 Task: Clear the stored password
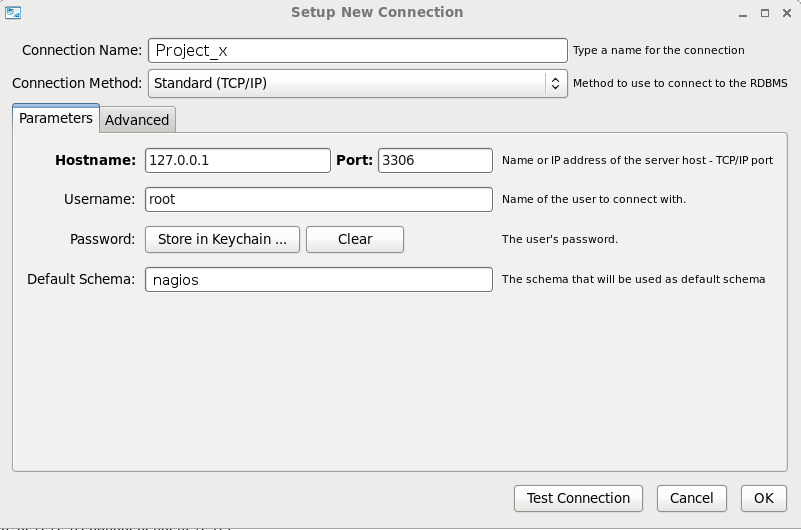point(355,239)
